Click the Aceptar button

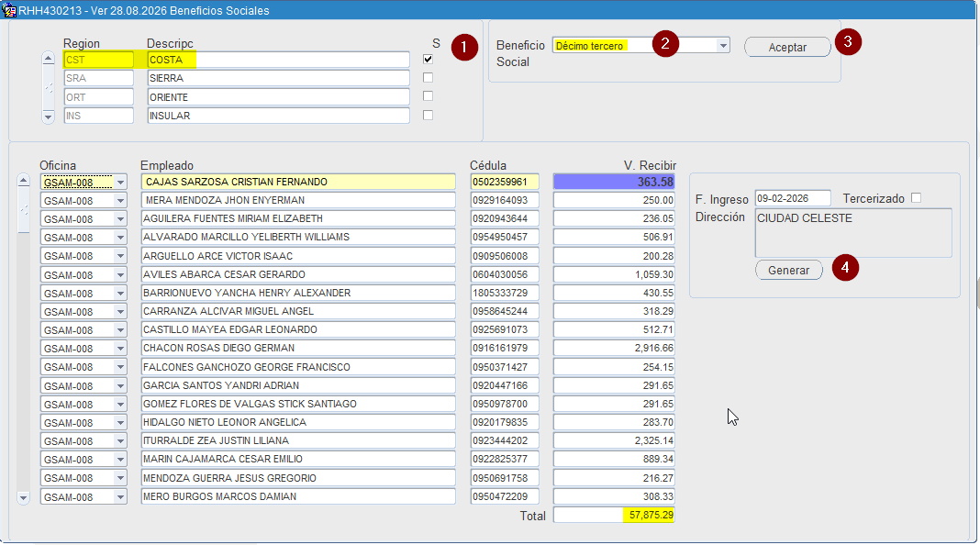pyautogui.click(x=787, y=47)
